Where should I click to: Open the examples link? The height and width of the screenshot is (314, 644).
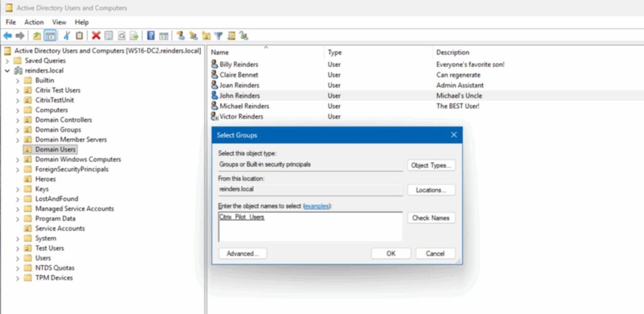(316, 206)
